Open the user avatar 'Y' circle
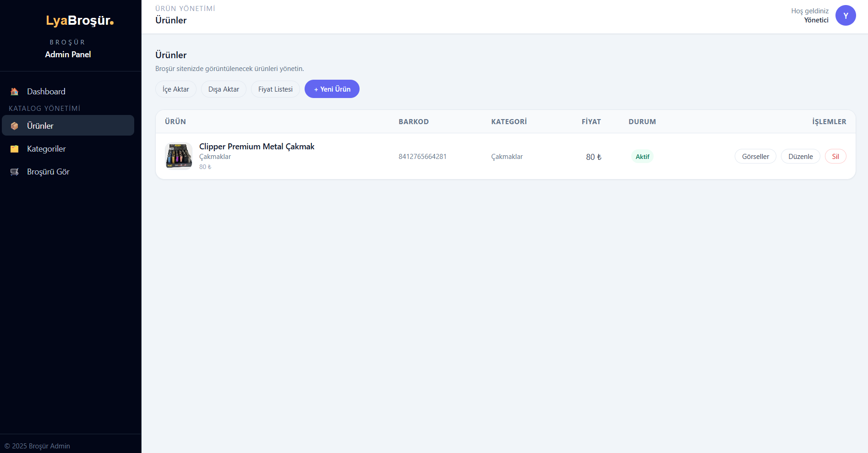868x453 pixels. (845, 16)
